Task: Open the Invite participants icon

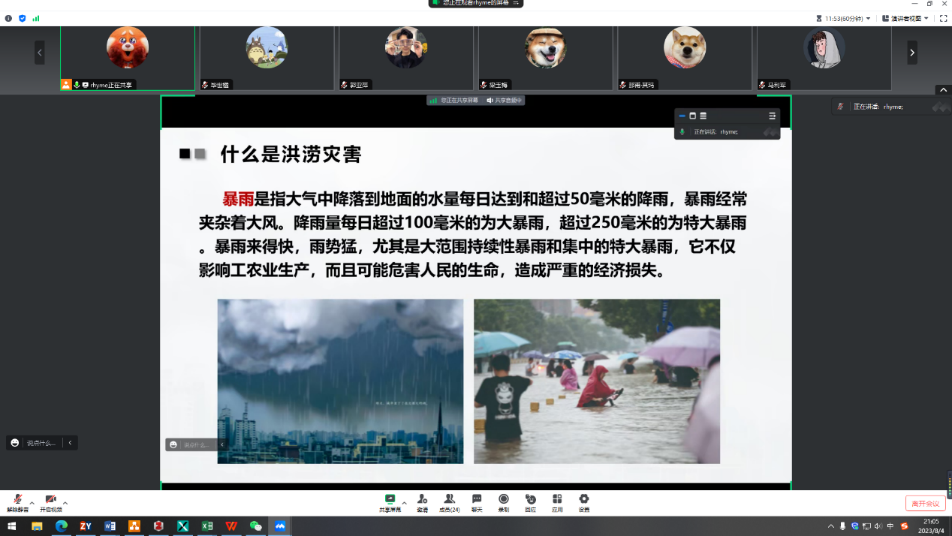Action: (x=422, y=499)
